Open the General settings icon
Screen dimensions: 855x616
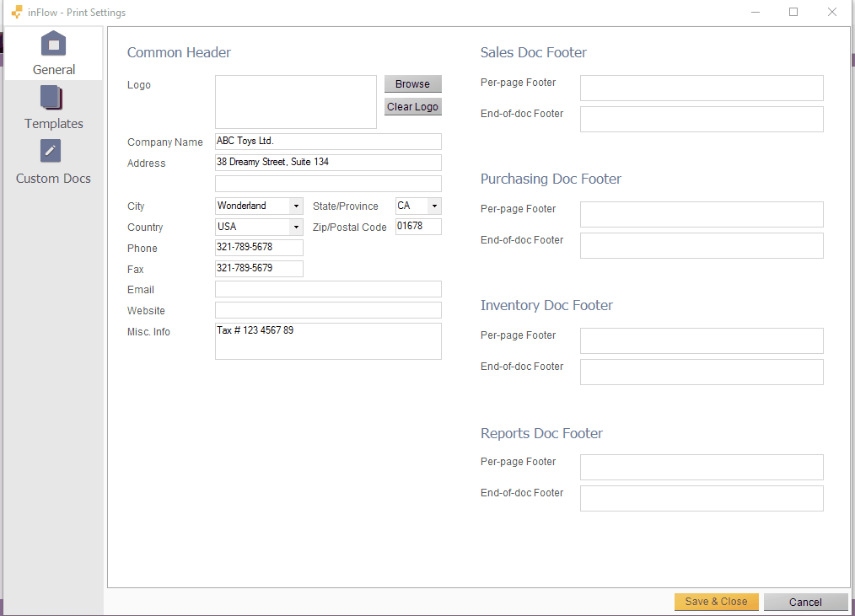(x=53, y=44)
